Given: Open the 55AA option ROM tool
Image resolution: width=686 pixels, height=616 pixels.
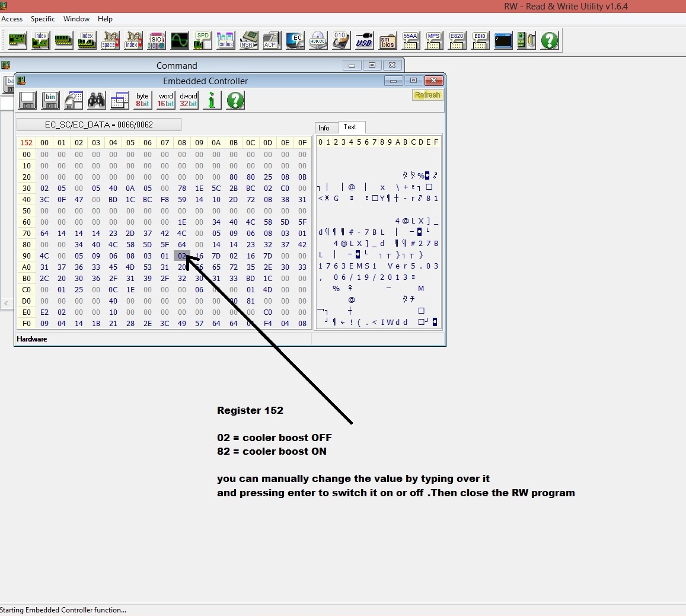Looking at the screenshot, I should 410,40.
